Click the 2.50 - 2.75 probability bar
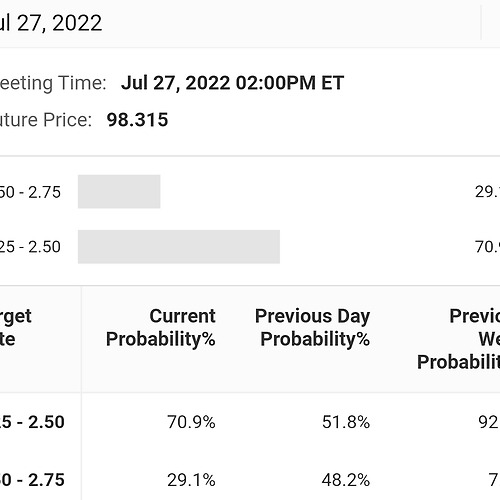 [x=119, y=192]
